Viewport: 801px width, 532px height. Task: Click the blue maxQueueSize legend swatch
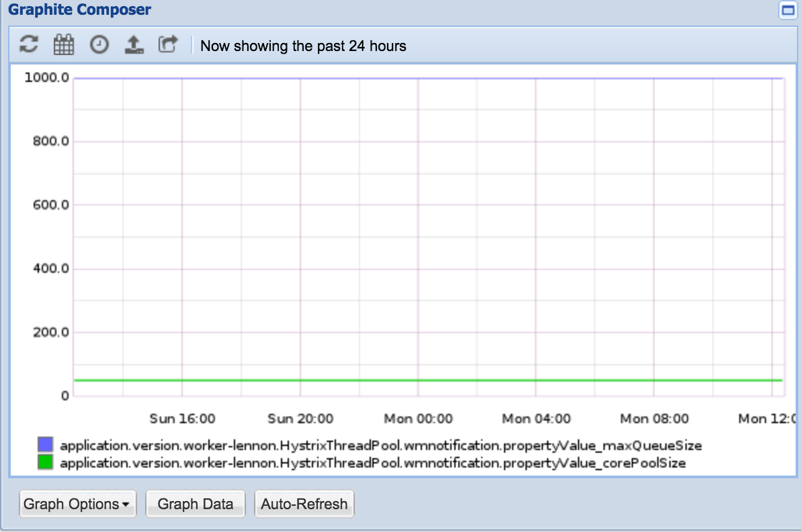click(x=46, y=444)
